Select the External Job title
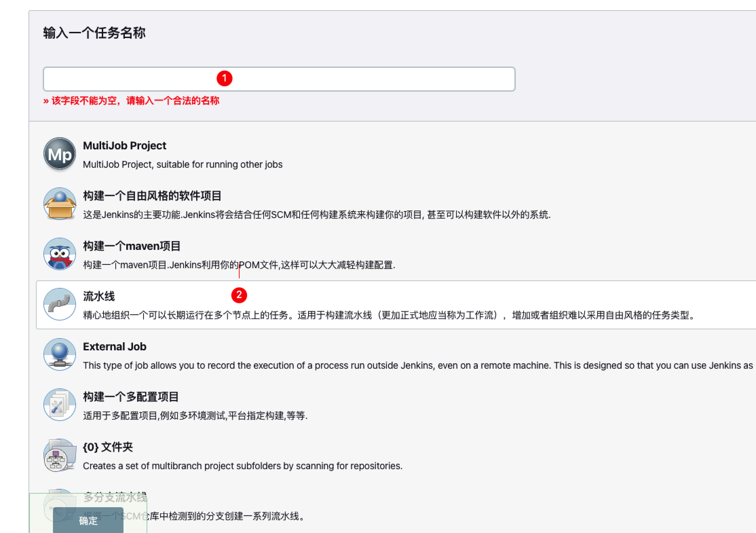The height and width of the screenshot is (533, 756). click(x=115, y=347)
